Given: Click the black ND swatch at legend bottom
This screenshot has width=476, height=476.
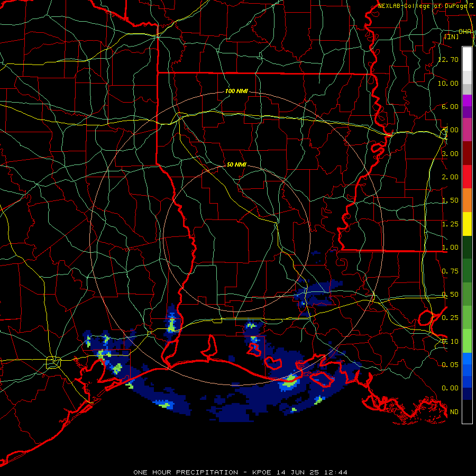Looking at the screenshot, I should (467, 411).
